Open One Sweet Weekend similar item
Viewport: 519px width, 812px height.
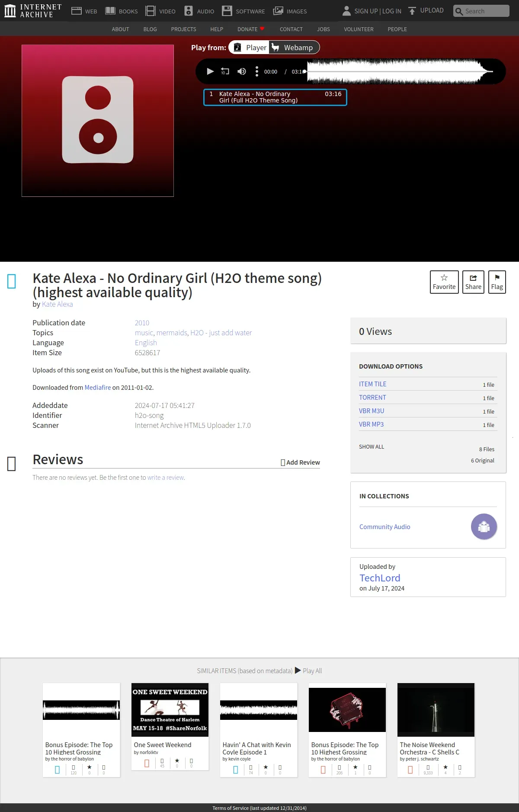click(x=170, y=727)
